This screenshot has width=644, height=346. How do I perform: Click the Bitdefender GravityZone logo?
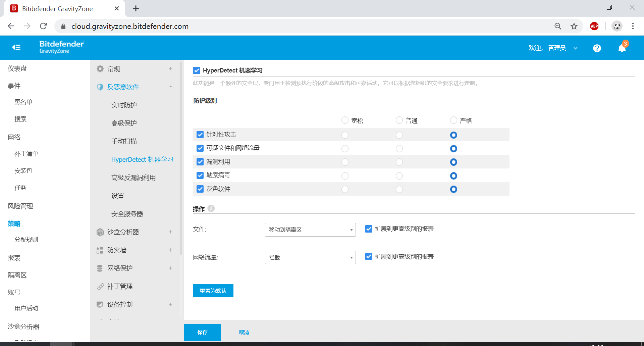point(62,47)
